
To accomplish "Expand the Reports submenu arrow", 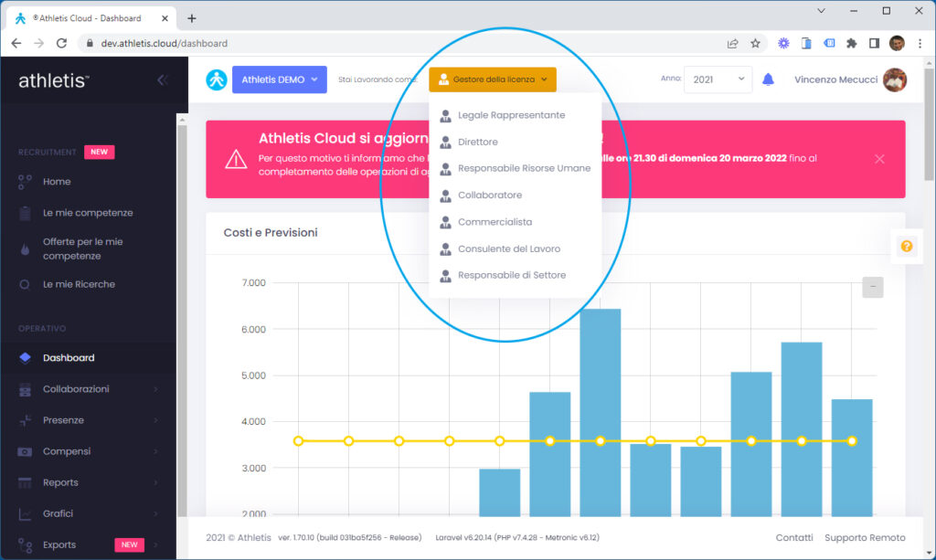I will 155,482.
